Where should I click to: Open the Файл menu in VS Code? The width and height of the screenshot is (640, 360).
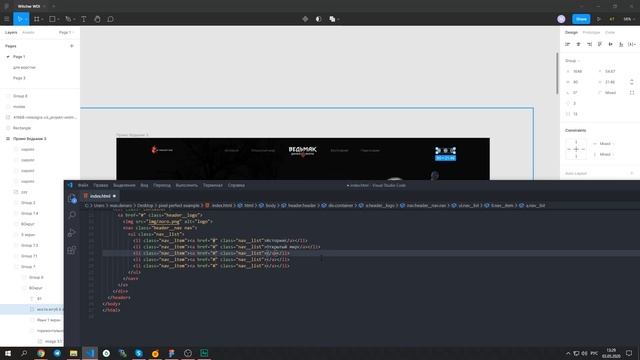tap(83, 185)
